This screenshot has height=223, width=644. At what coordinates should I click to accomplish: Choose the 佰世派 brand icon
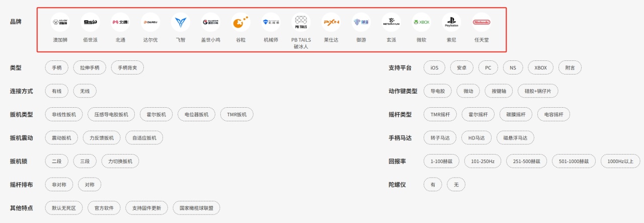(90, 22)
